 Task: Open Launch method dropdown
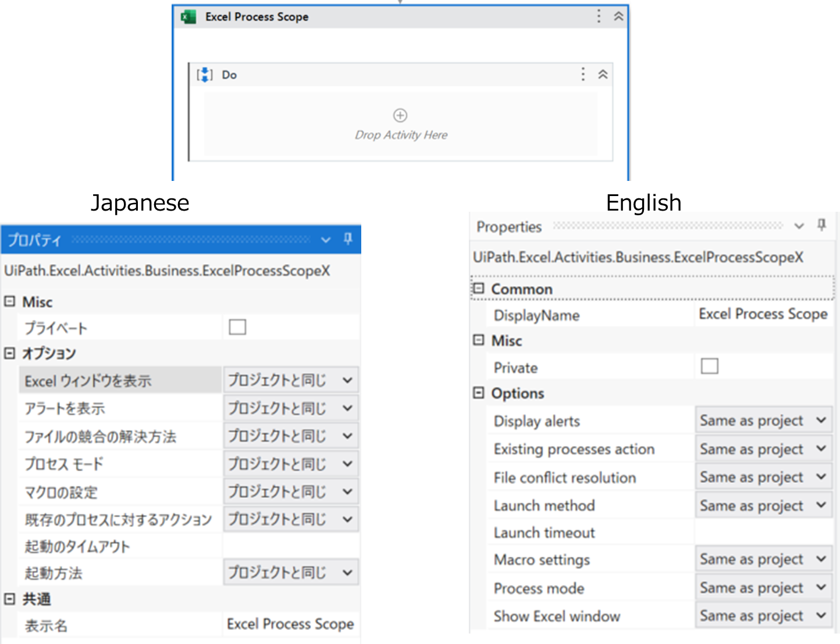[x=763, y=505]
